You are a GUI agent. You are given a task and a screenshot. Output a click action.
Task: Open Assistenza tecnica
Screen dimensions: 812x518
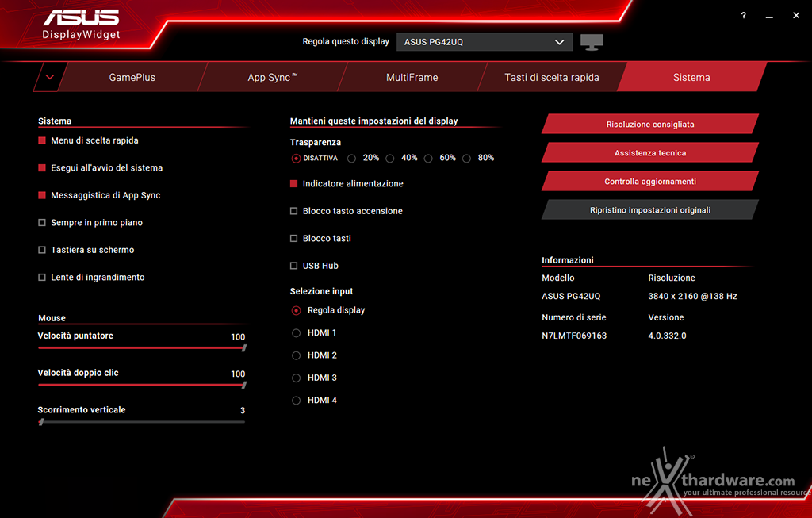(x=650, y=153)
